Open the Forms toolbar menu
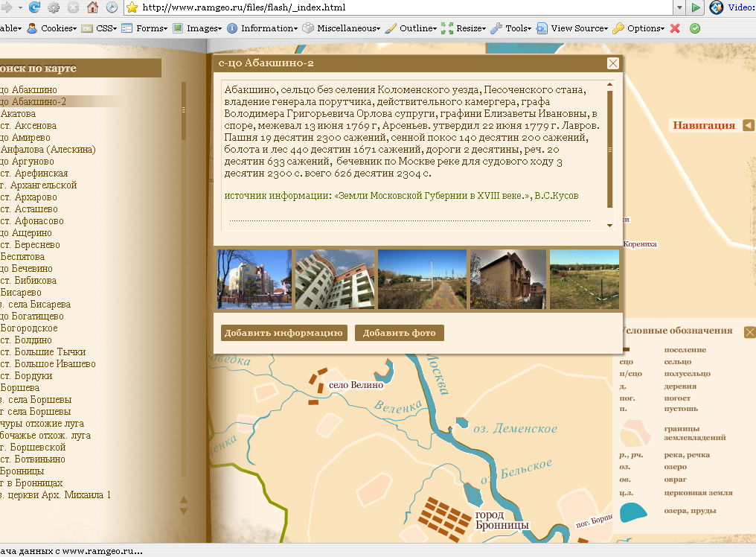756x557 pixels. pyautogui.click(x=144, y=28)
